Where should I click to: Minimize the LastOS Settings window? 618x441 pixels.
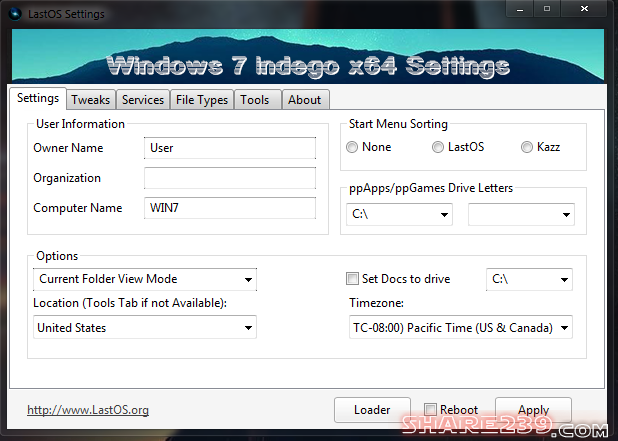[520, 9]
